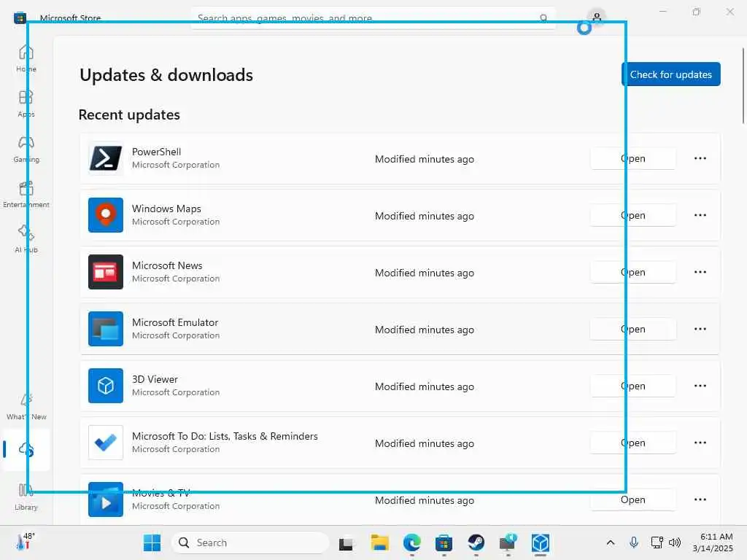Open the network tray icon
The height and width of the screenshot is (560, 747).
tap(657, 542)
